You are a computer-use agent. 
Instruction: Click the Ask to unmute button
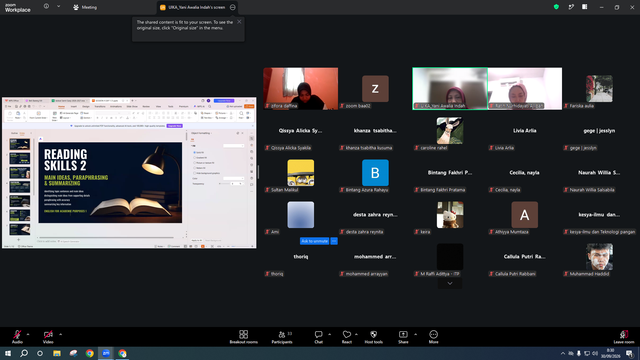pyautogui.click(x=314, y=241)
